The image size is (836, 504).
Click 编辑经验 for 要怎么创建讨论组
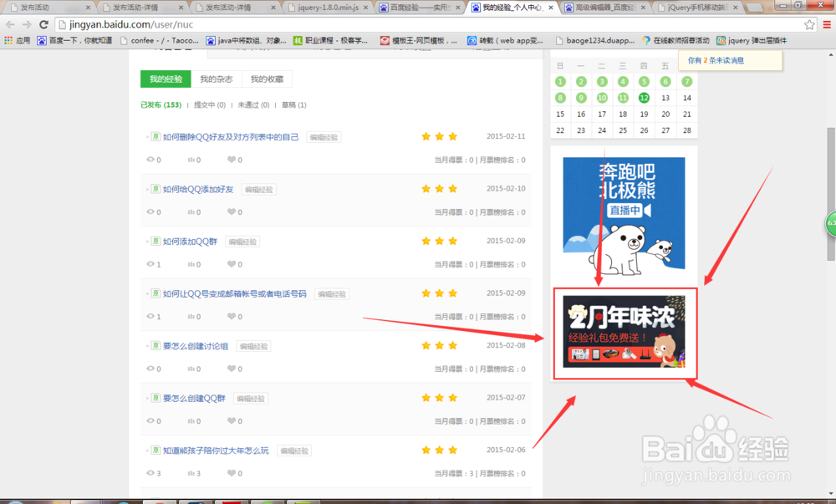(x=254, y=346)
